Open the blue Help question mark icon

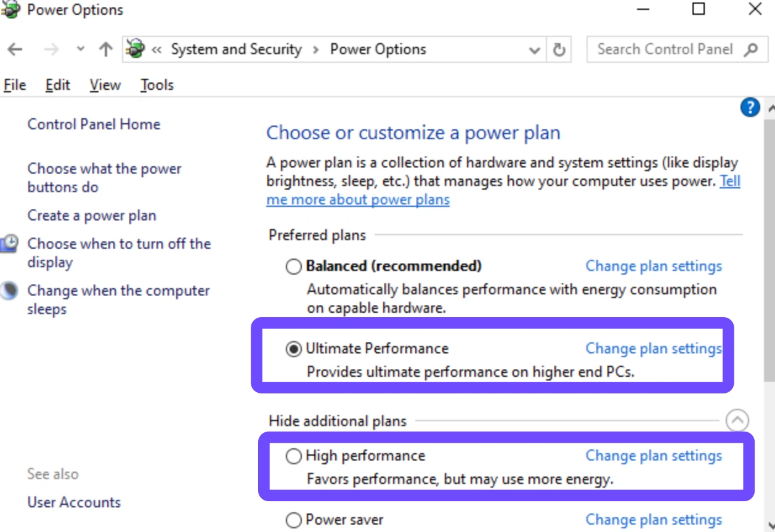coord(750,108)
